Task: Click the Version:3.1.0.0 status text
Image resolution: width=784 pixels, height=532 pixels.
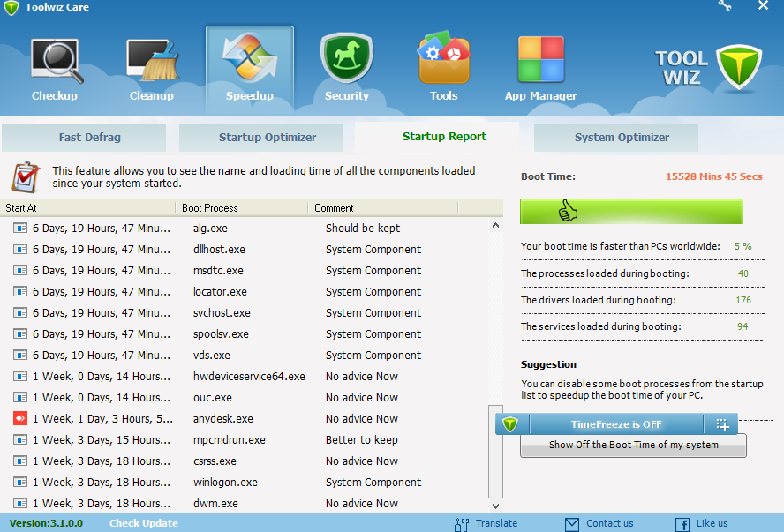Action: point(46,523)
